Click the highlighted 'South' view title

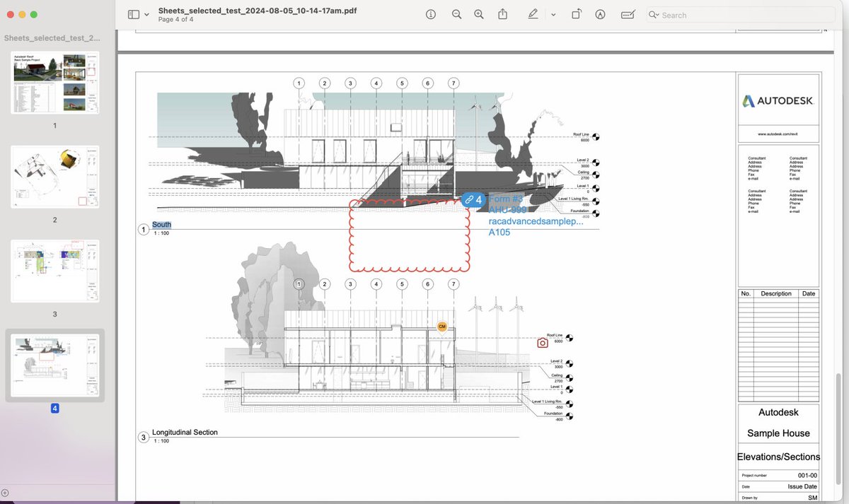coord(161,225)
